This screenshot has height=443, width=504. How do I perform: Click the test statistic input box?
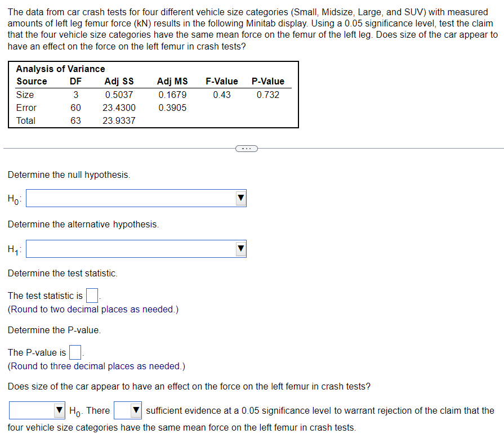92,296
